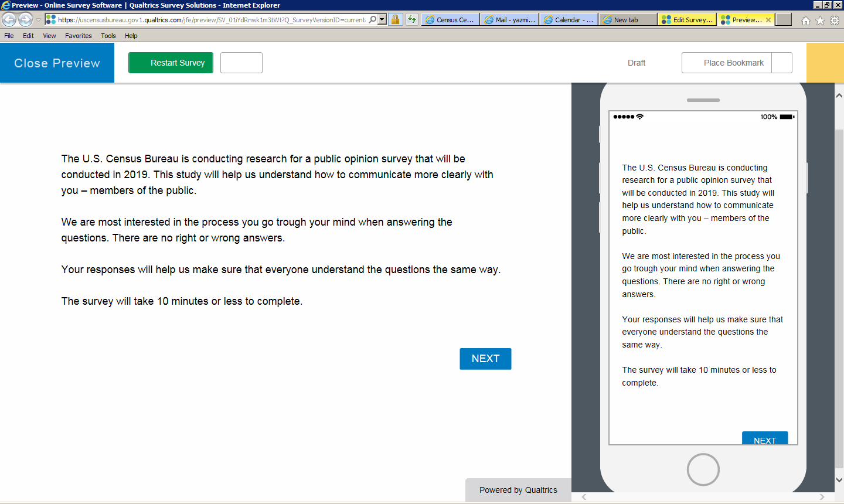The width and height of the screenshot is (844, 504).
Task: Open the recent pages dropdown arrow
Action: click(x=39, y=20)
